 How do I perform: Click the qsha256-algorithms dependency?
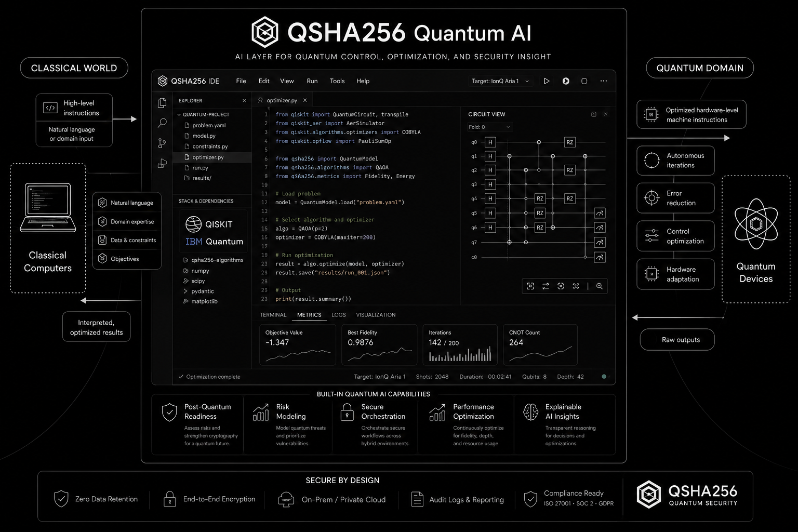(x=217, y=260)
